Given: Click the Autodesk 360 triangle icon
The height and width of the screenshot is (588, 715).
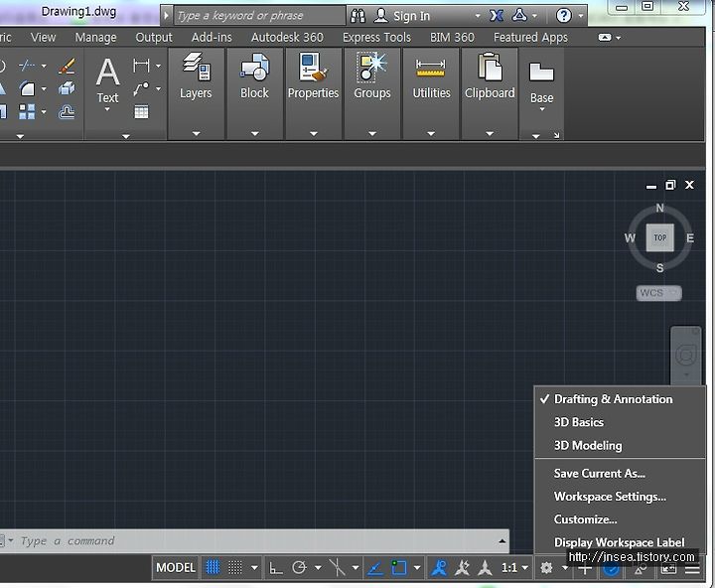Looking at the screenshot, I should [x=519, y=16].
